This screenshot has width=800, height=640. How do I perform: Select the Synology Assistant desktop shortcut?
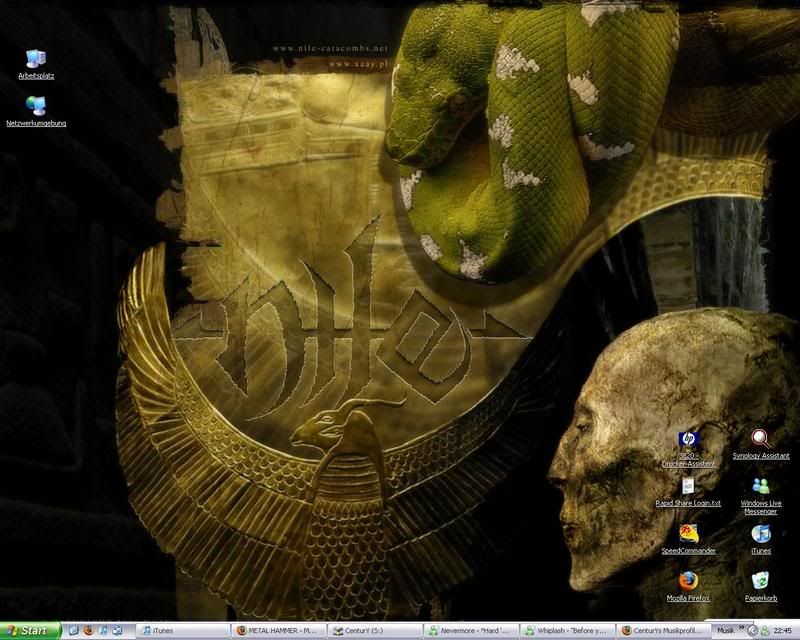[761, 445]
